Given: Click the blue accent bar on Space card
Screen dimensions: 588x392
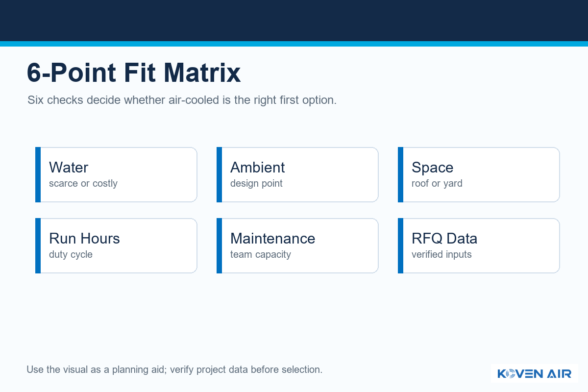Looking at the screenshot, I should (400, 174).
